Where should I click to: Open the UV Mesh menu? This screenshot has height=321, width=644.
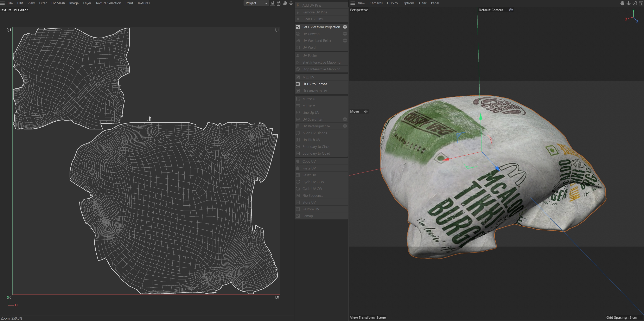[58, 3]
